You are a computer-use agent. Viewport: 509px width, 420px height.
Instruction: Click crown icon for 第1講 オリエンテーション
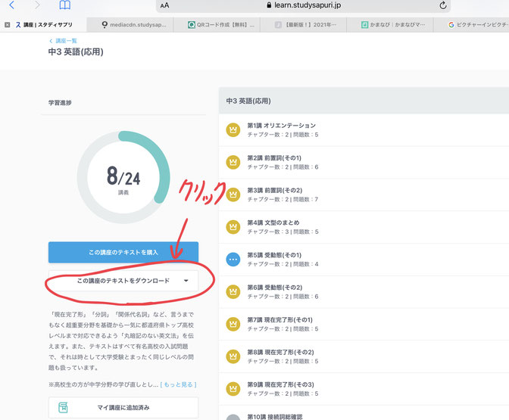click(x=233, y=130)
